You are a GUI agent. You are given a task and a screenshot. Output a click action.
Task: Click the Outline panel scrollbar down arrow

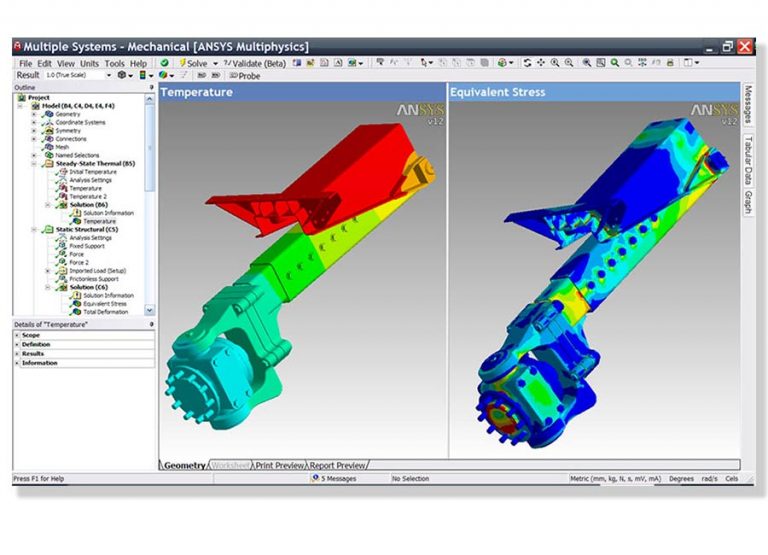point(151,312)
